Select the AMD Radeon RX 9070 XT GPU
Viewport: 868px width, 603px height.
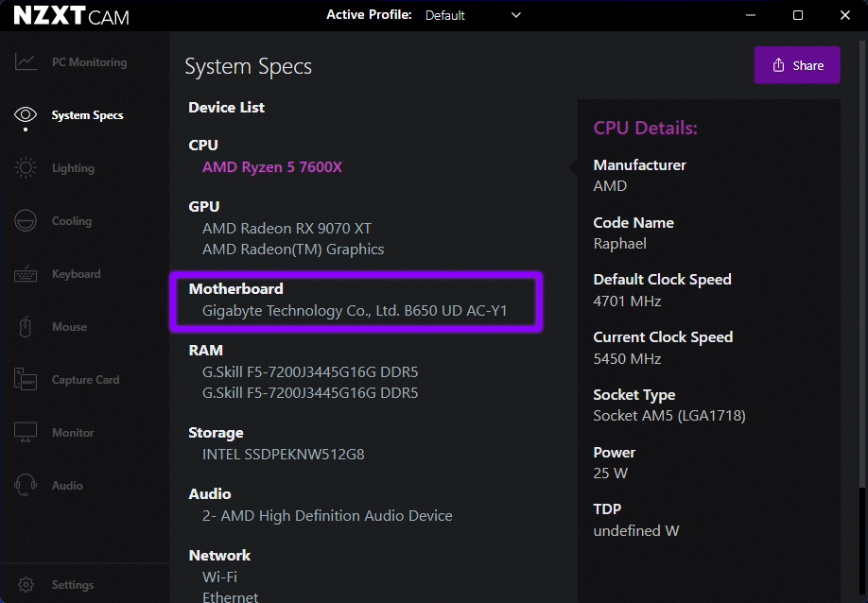click(286, 228)
